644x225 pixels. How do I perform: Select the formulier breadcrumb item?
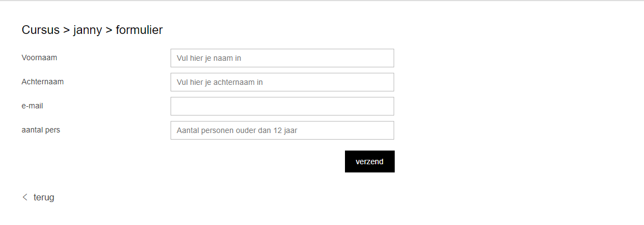(139, 30)
